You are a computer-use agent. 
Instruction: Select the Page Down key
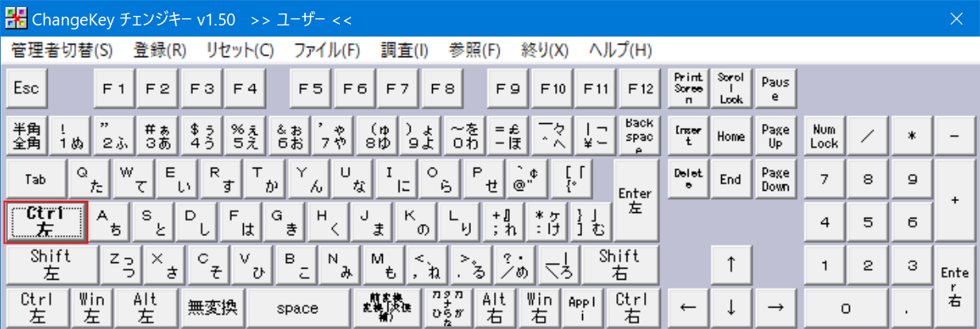(774, 179)
